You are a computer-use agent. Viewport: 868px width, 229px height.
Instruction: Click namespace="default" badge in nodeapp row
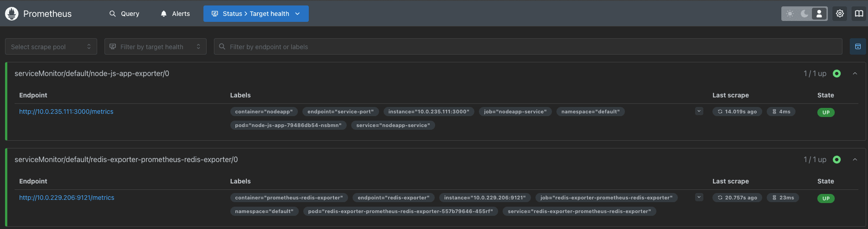[591, 112]
